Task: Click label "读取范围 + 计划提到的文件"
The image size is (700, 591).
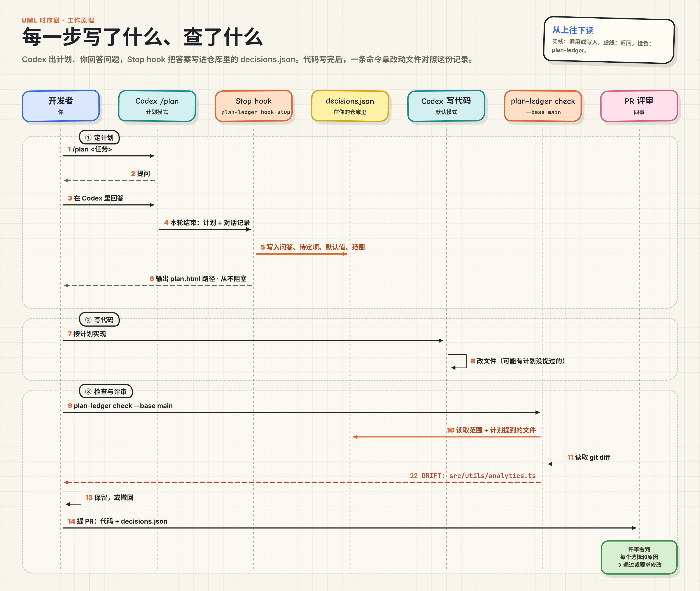Action: point(496,430)
